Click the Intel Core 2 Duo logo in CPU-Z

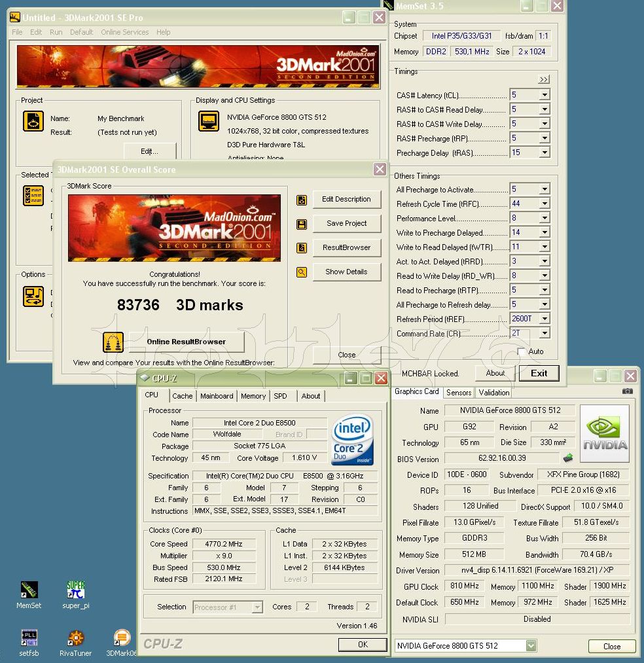pyautogui.click(x=353, y=440)
